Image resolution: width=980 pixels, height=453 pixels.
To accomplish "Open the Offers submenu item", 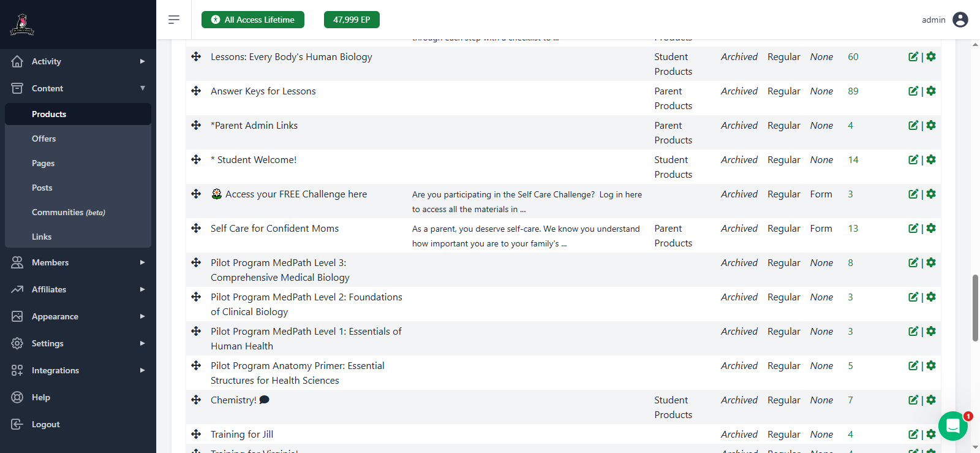I will pyautogui.click(x=44, y=139).
